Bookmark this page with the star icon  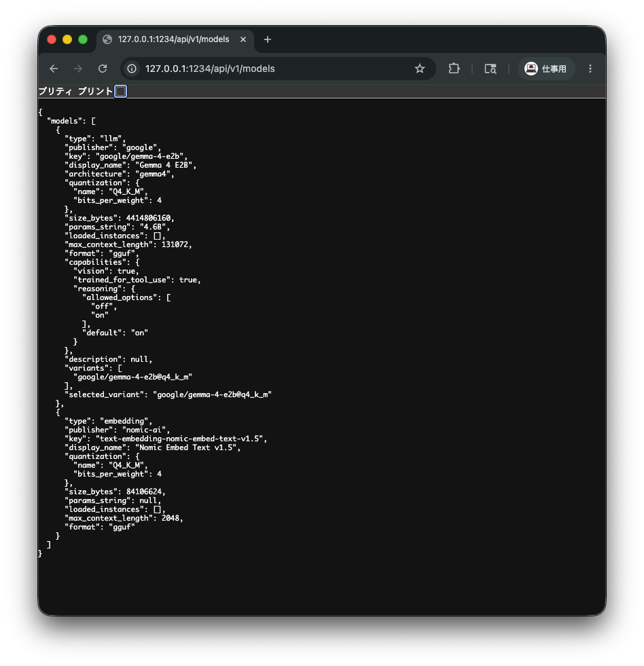[420, 69]
